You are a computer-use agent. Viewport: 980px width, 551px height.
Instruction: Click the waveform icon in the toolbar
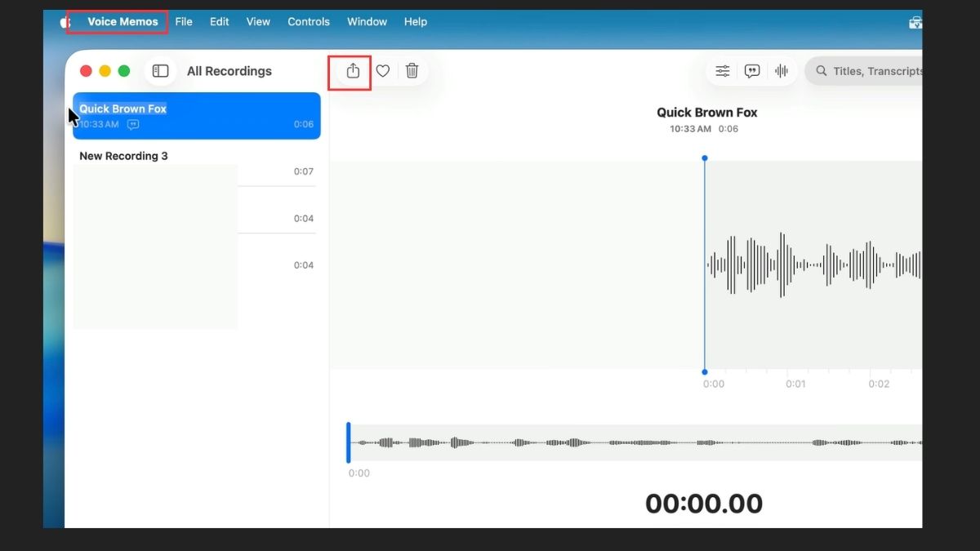point(782,71)
